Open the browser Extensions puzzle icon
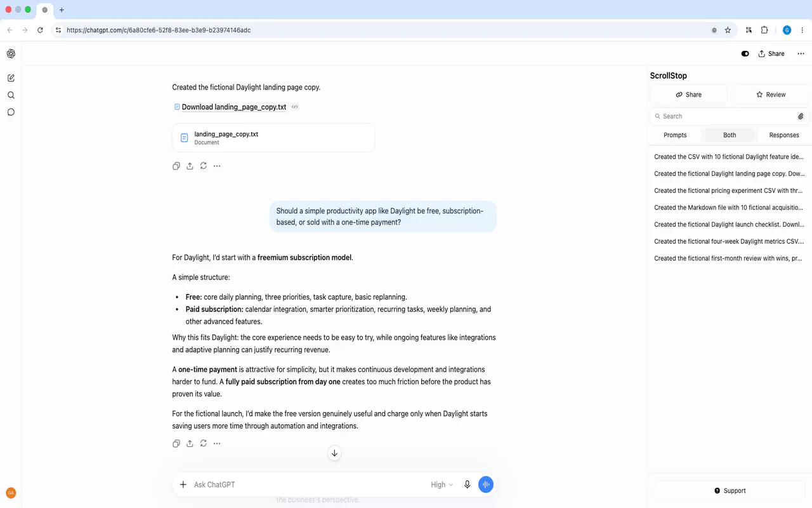The width and height of the screenshot is (812, 508). click(764, 30)
